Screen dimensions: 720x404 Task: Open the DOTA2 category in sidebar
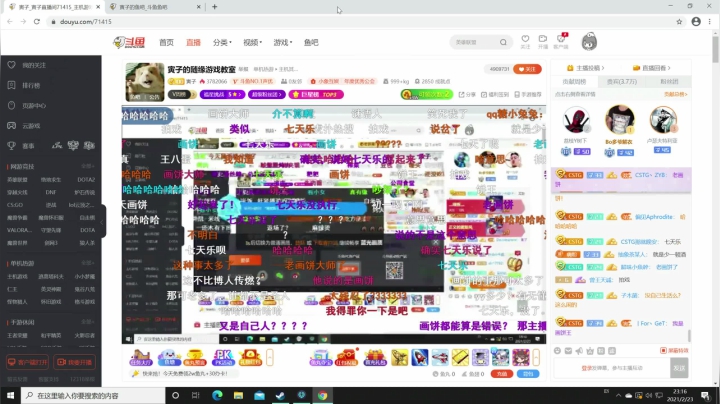86,180
